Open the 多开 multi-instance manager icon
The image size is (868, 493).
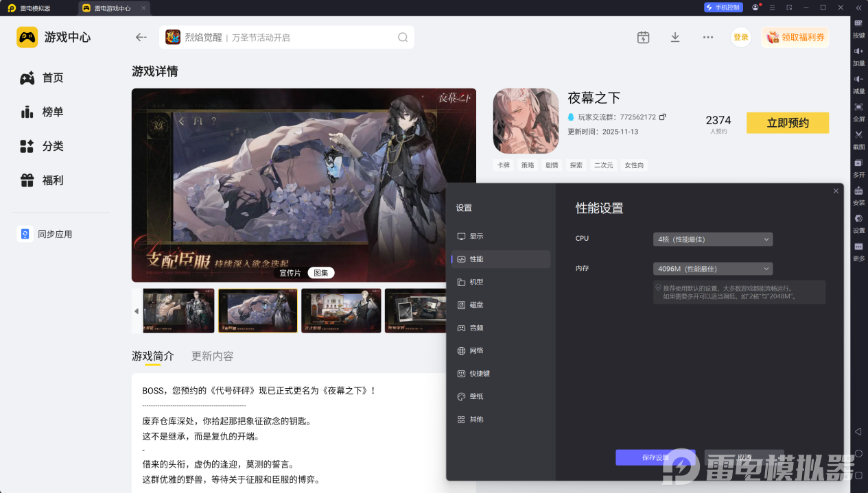pos(858,164)
